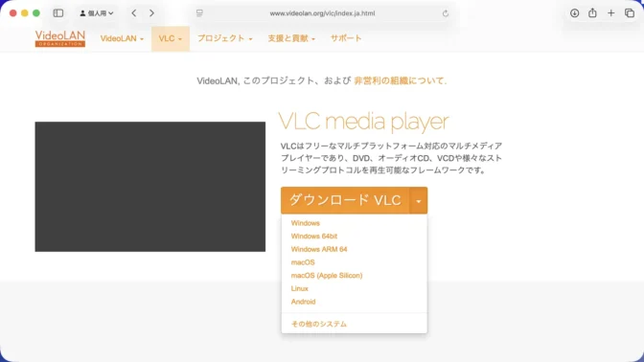Select the videolan.org URL address field

click(322, 13)
